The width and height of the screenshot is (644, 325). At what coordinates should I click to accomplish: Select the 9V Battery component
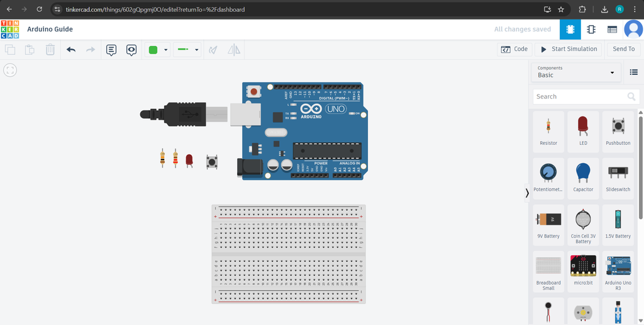tap(548, 225)
